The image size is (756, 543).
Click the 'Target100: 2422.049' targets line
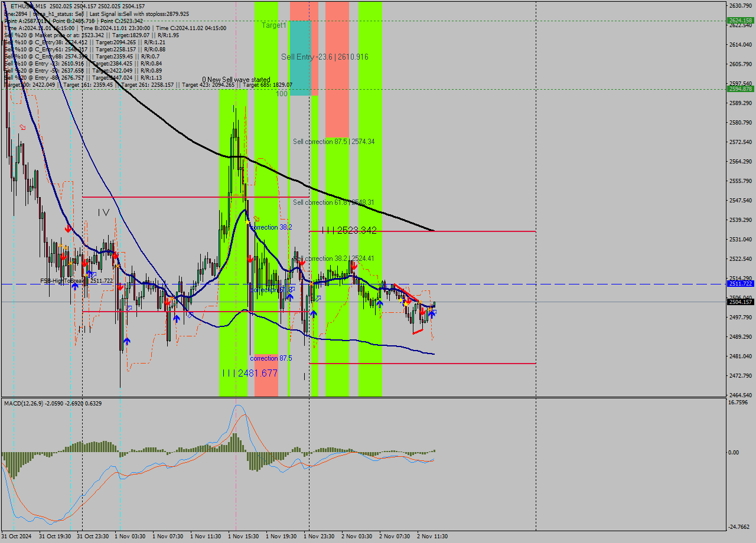tap(148, 84)
